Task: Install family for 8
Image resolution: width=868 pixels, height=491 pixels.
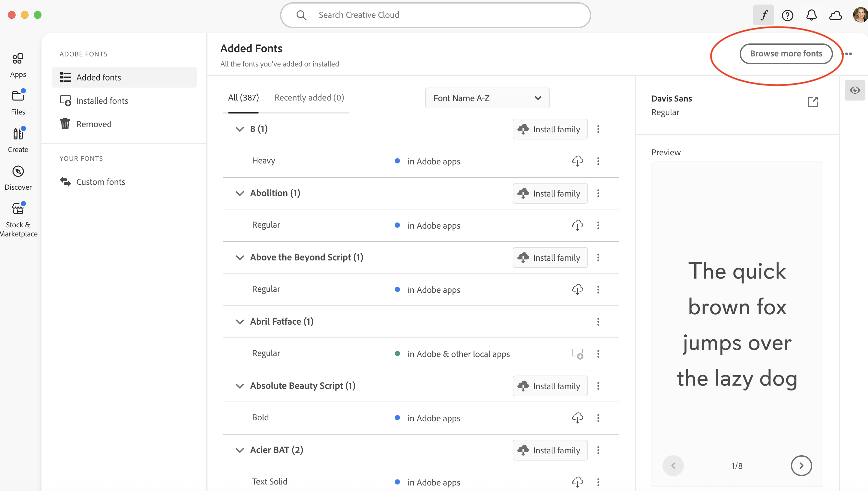Action: click(550, 129)
